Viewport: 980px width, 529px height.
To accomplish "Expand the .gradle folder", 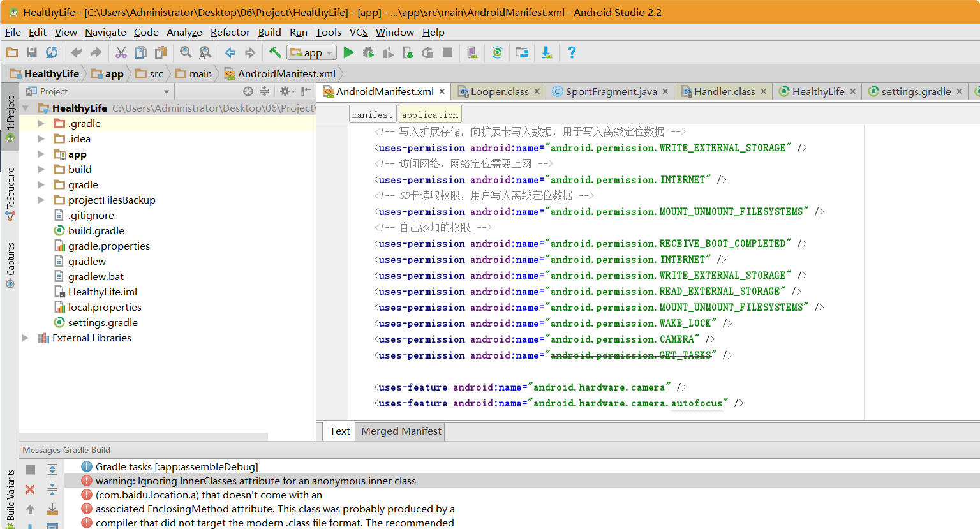I will (x=41, y=123).
